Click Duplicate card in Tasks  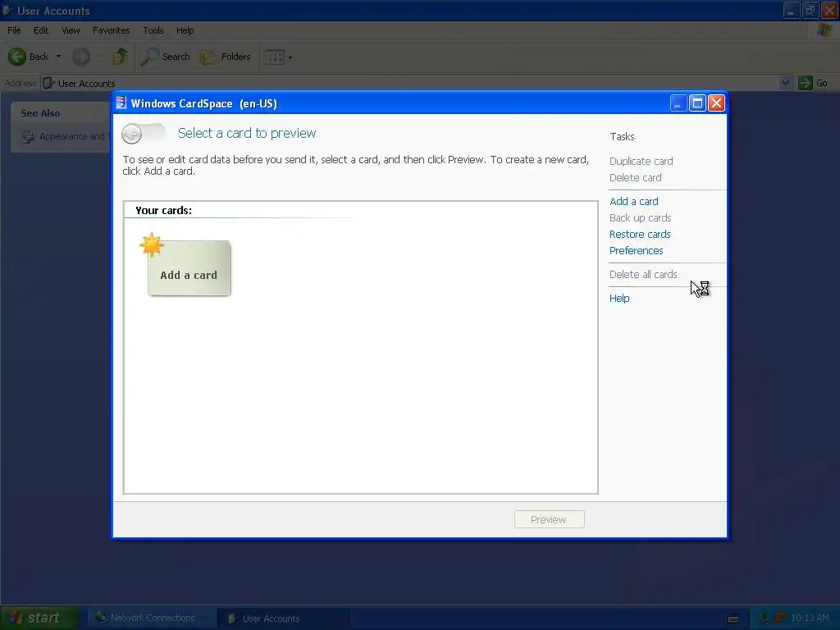point(641,162)
